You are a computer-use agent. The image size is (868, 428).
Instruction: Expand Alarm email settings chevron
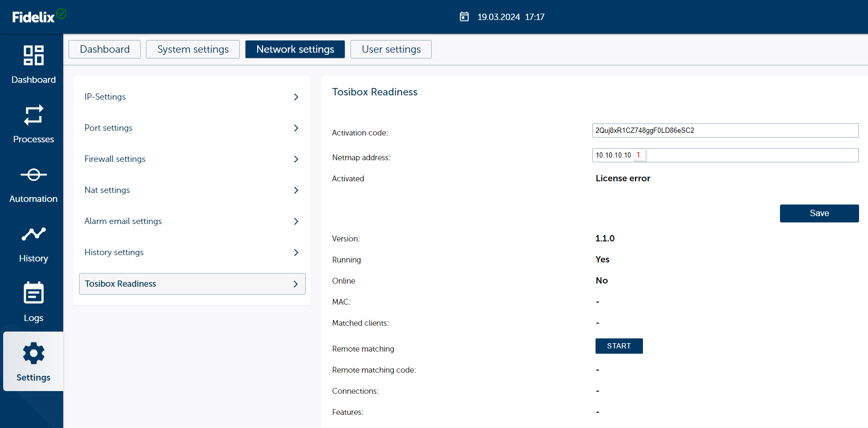(x=296, y=221)
